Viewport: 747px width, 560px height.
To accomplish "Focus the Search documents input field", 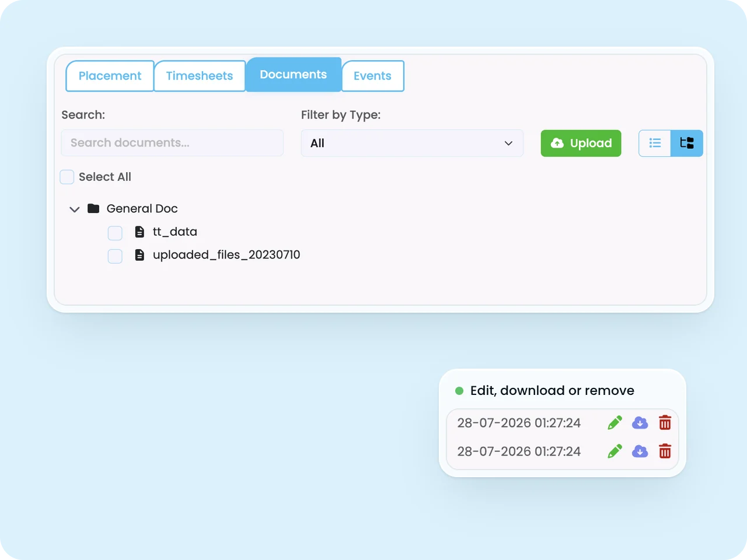I will (172, 143).
